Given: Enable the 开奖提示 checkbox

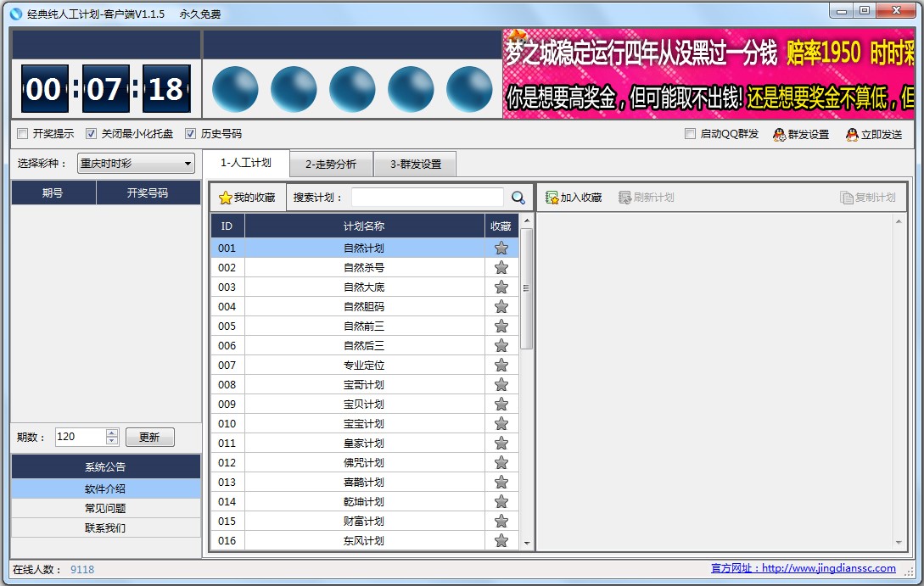Looking at the screenshot, I should 21,133.
